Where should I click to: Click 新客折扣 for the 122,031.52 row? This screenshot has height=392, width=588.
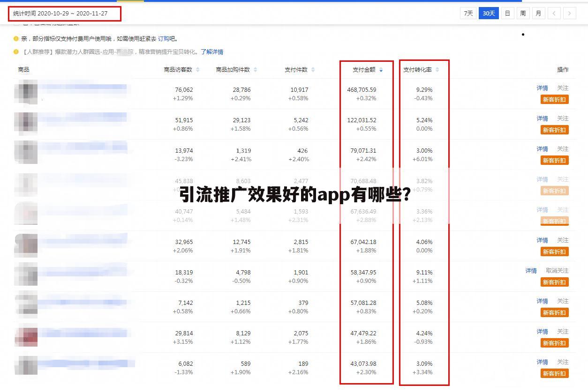point(555,130)
